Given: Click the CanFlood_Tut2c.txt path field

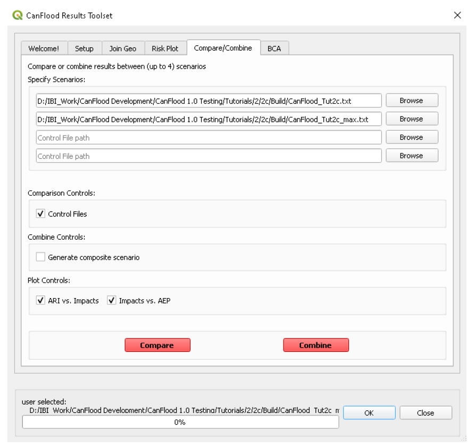Looking at the screenshot, I should pos(208,100).
